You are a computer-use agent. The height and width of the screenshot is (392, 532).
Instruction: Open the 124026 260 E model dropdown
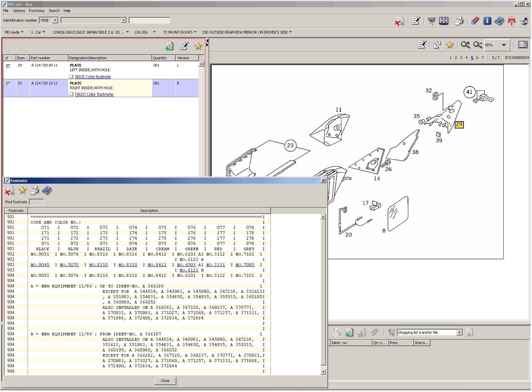pyautogui.click(x=90, y=32)
